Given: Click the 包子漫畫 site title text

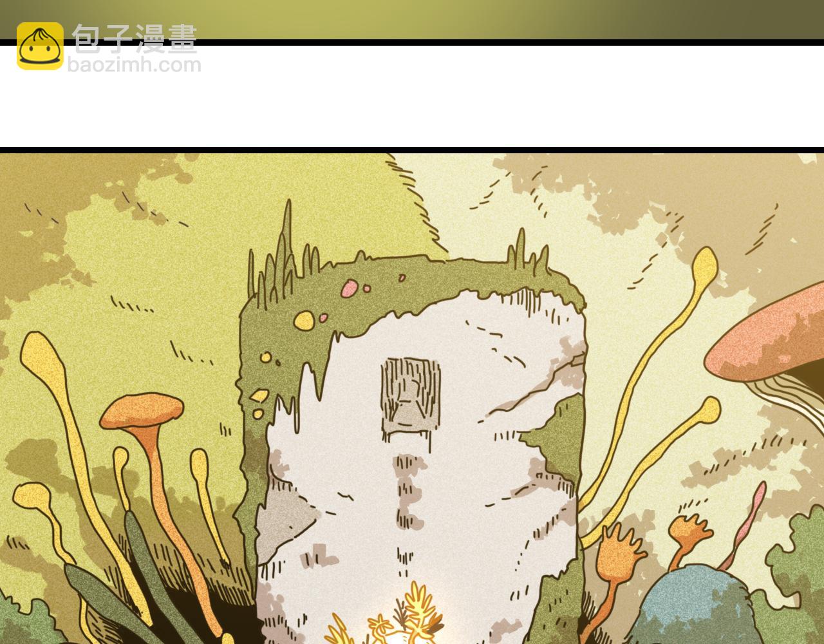Looking at the screenshot, I should 134,39.
